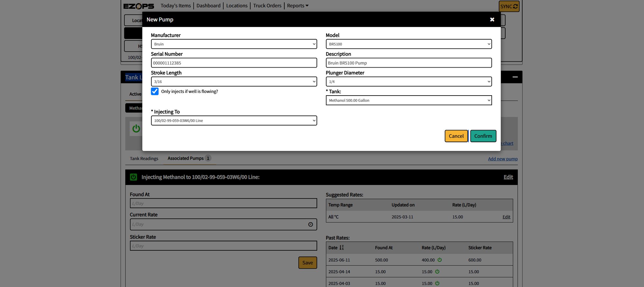The width and height of the screenshot is (644, 287).
Task: Open the Plunger Diameter dropdown
Action: pyautogui.click(x=409, y=82)
